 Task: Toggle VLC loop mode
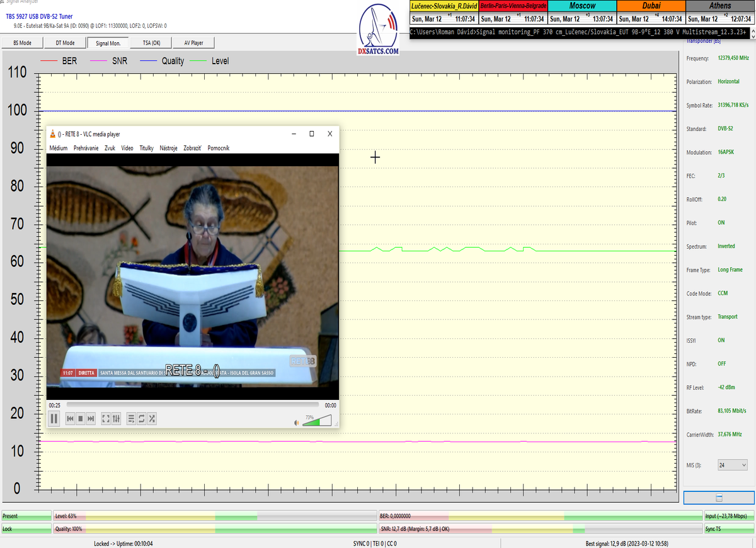tap(142, 418)
